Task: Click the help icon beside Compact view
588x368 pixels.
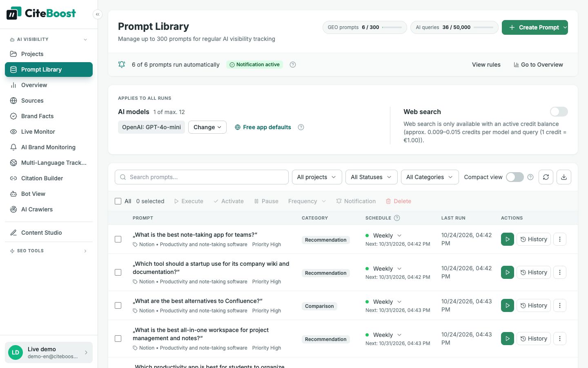Action: 530,177
